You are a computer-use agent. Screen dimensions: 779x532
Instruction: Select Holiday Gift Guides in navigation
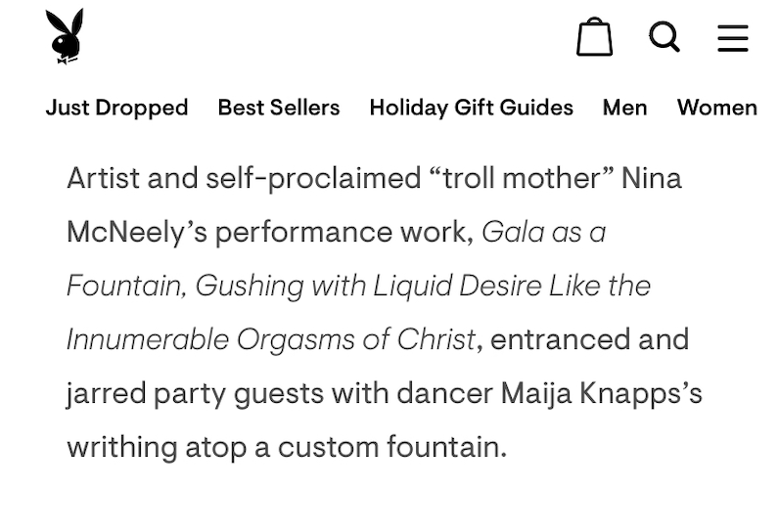[x=471, y=108]
